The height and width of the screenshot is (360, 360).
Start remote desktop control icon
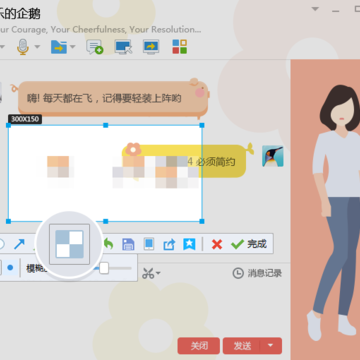tap(123, 47)
